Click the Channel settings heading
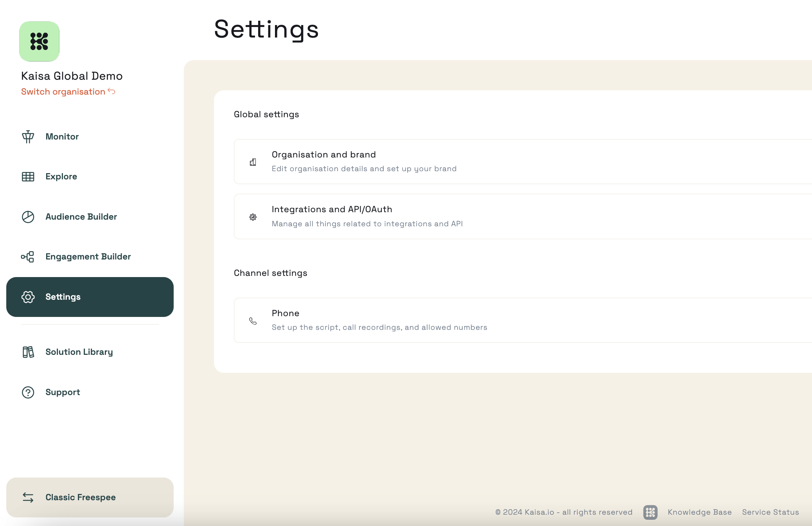This screenshot has width=812, height=526. (x=271, y=273)
